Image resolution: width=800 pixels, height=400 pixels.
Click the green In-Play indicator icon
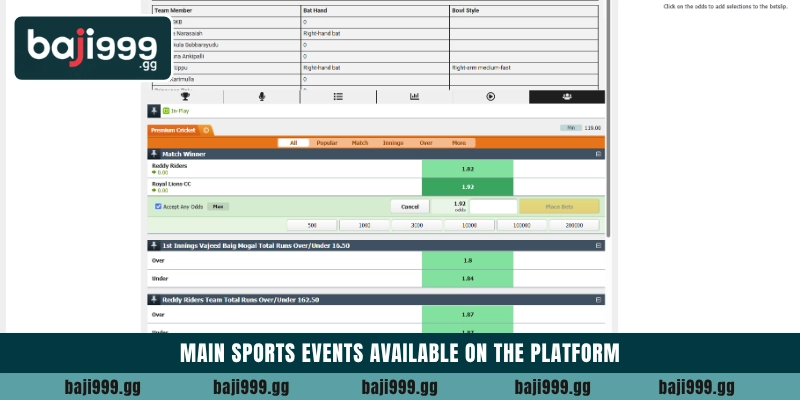pyautogui.click(x=166, y=111)
